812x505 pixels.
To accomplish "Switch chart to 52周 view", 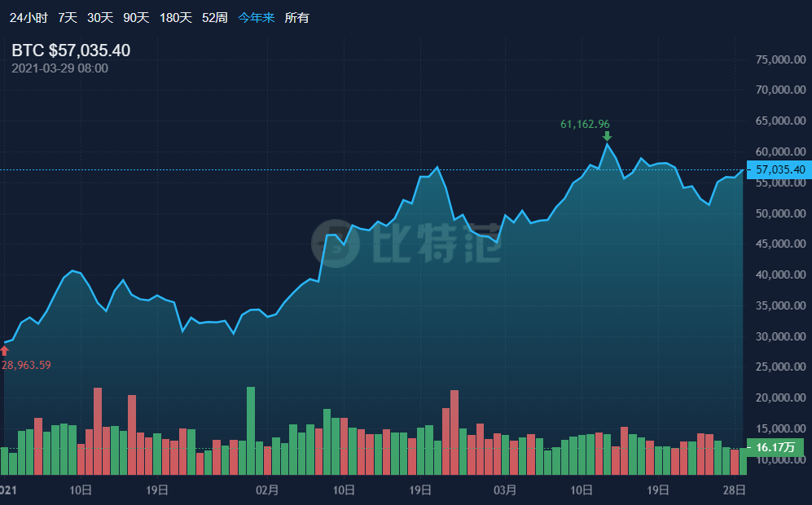I will [x=215, y=17].
